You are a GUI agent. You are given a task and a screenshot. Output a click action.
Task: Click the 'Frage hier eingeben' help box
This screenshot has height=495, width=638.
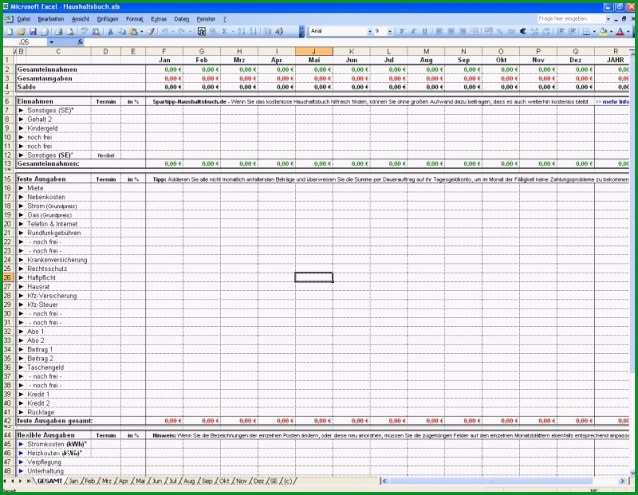point(570,19)
